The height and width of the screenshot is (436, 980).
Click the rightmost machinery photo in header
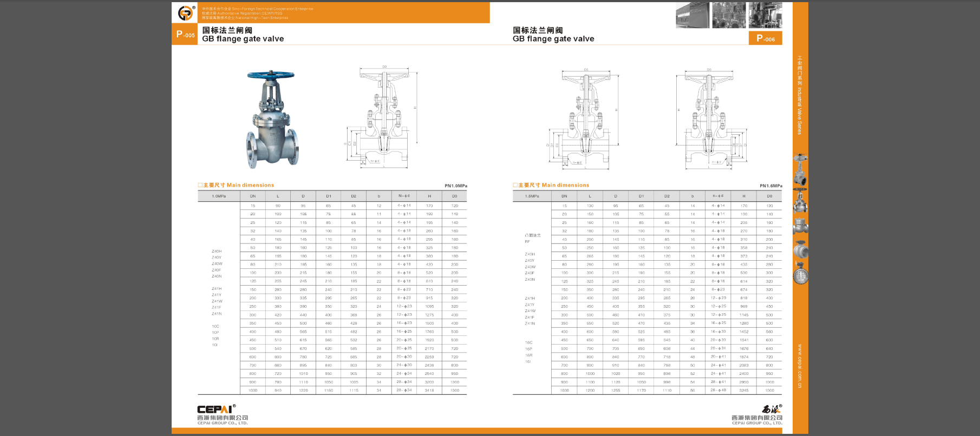[765, 15]
